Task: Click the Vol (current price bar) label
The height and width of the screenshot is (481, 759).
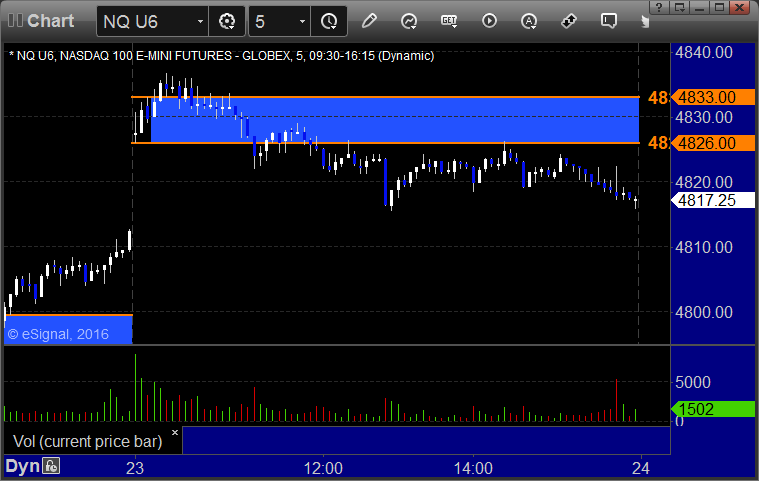Action: click(x=88, y=441)
